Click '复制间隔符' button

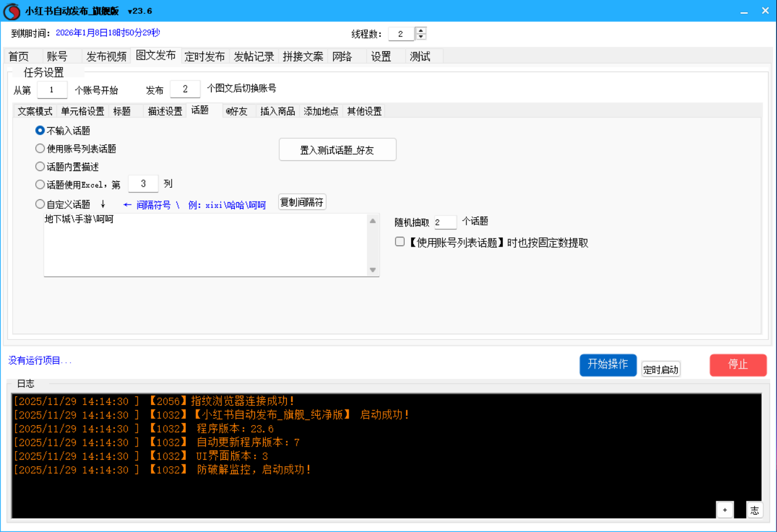point(302,202)
